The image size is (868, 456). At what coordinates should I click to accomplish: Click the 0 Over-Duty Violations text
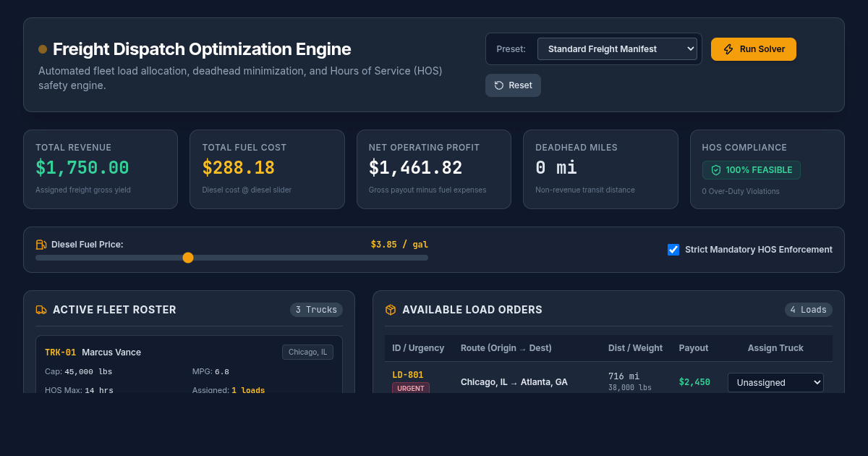pyautogui.click(x=741, y=192)
